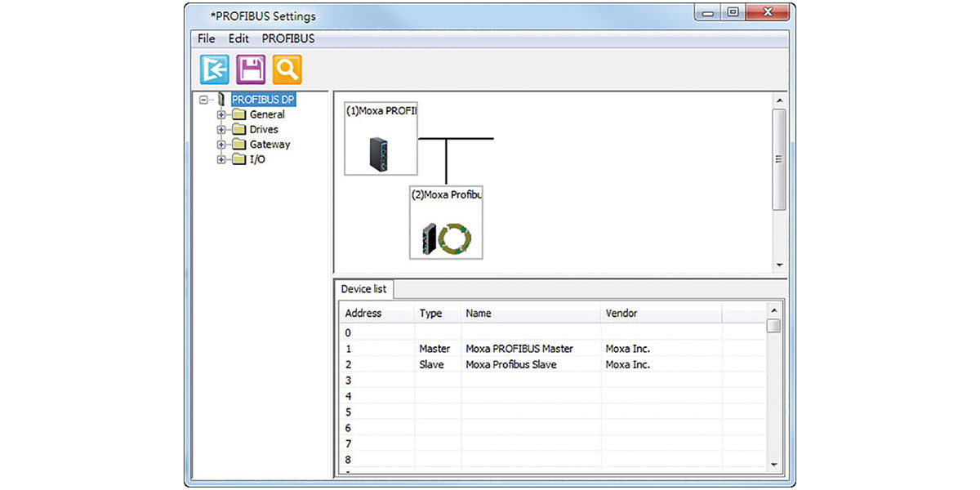The width and height of the screenshot is (980, 490).
Task: Click the orange magnifier Search icon
Action: [x=287, y=70]
